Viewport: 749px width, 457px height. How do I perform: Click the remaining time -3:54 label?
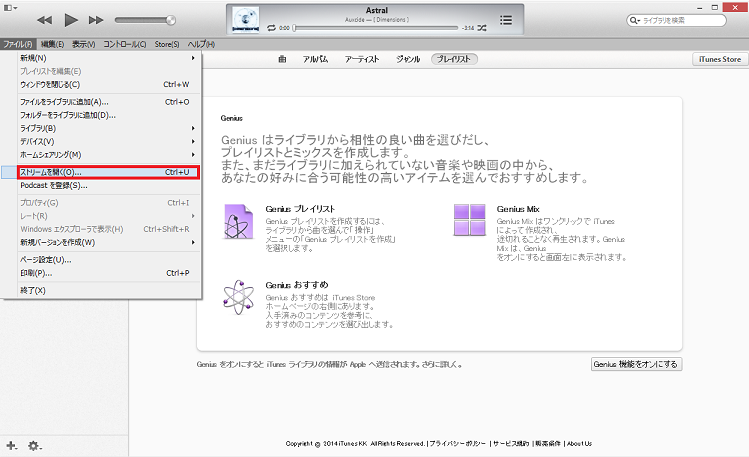(468, 28)
